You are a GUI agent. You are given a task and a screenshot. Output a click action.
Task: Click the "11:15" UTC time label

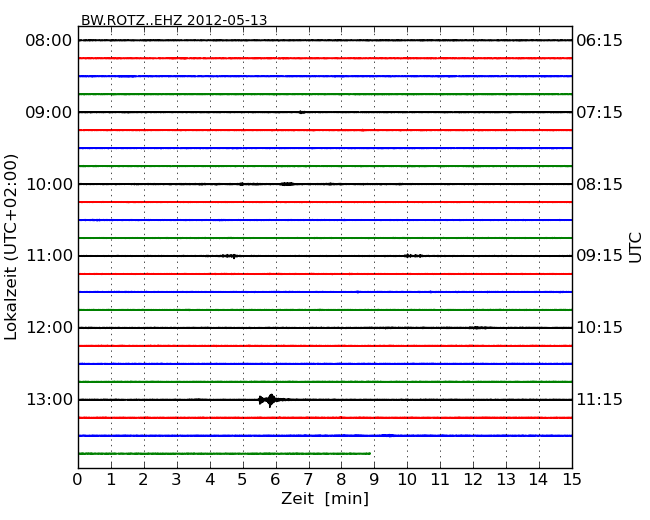tap(599, 400)
